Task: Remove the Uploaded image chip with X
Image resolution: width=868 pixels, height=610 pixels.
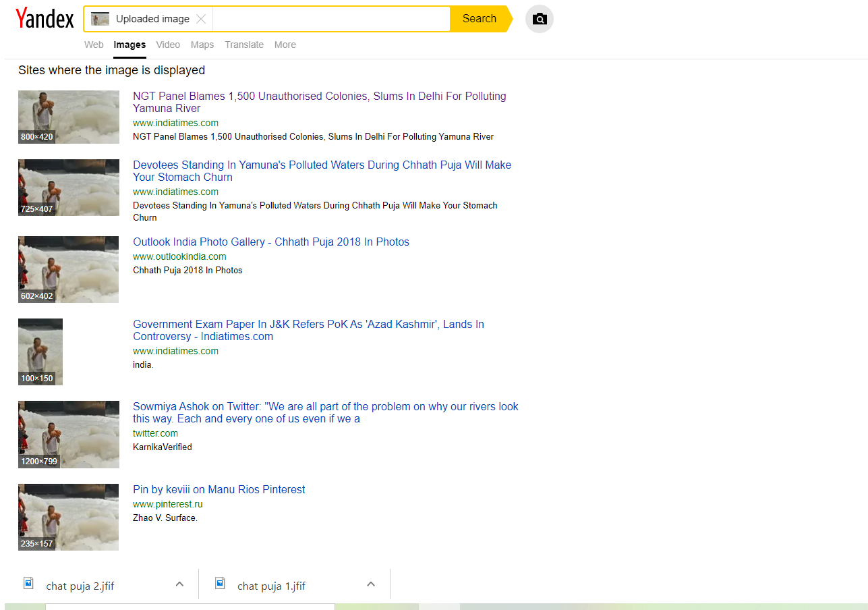Action: [201, 19]
